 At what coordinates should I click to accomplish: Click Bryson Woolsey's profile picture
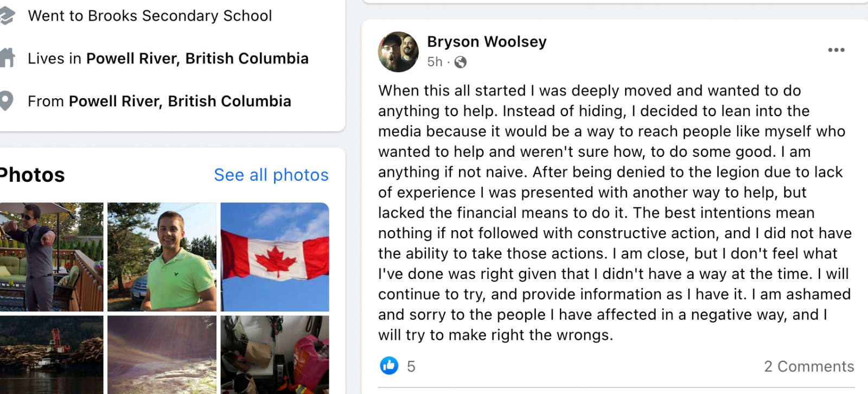pos(398,52)
